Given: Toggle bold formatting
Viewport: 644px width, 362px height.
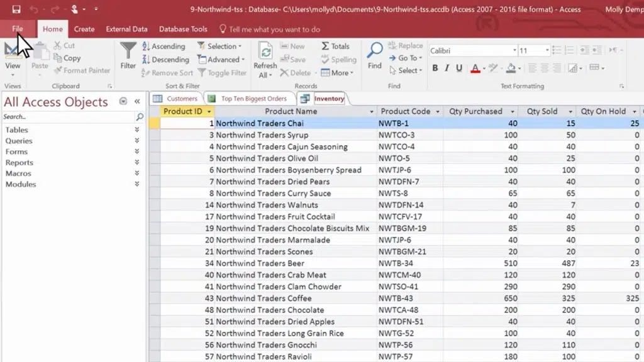Looking at the screenshot, I should [435, 68].
